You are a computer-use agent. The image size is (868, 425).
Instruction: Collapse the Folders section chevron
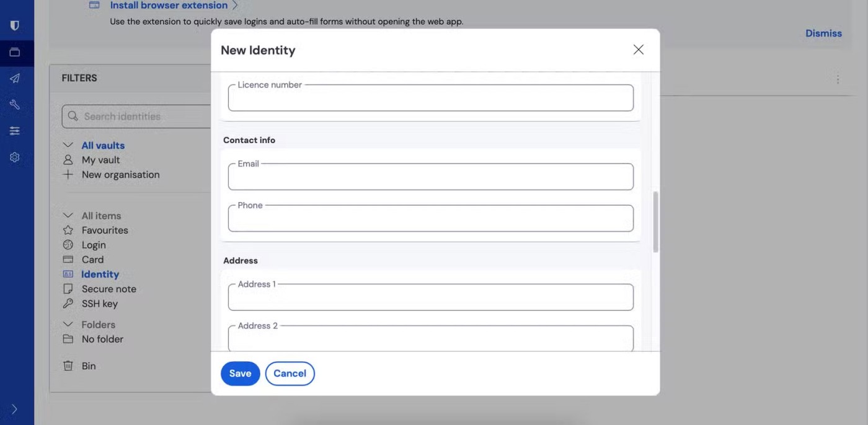point(68,325)
